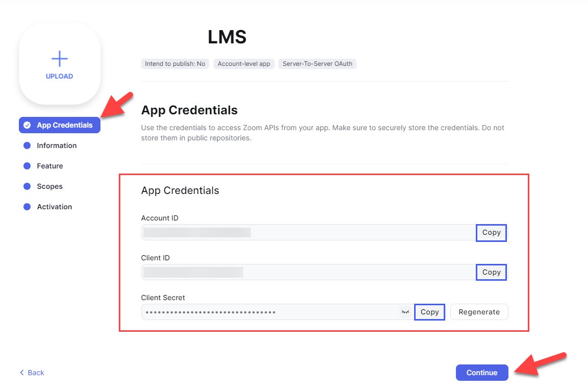Image resolution: width=588 pixels, height=391 pixels.
Task: Copy the Client Secret
Action: point(429,312)
